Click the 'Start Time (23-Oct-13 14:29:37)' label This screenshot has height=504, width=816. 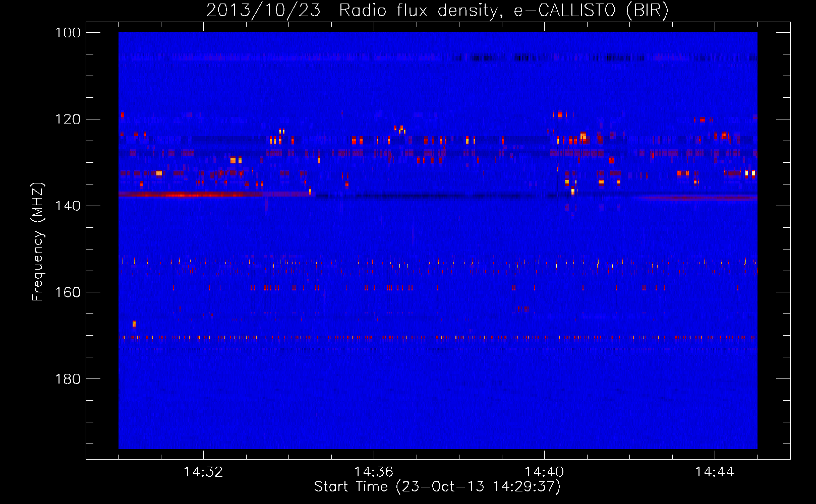(437, 487)
